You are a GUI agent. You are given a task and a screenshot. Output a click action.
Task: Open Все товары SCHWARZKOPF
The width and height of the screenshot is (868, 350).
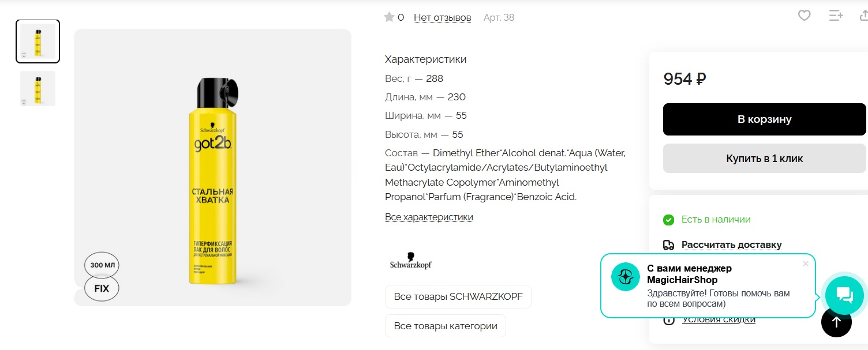pyautogui.click(x=458, y=296)
